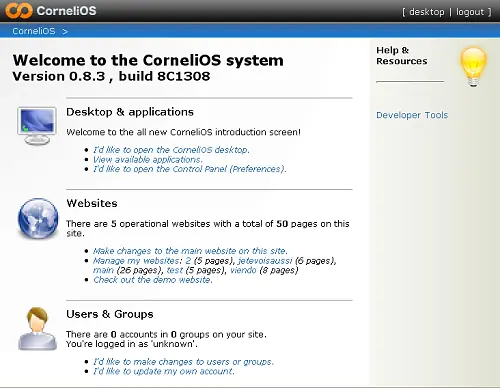Click the 'Users & Groups' heading

coord(110,314)
